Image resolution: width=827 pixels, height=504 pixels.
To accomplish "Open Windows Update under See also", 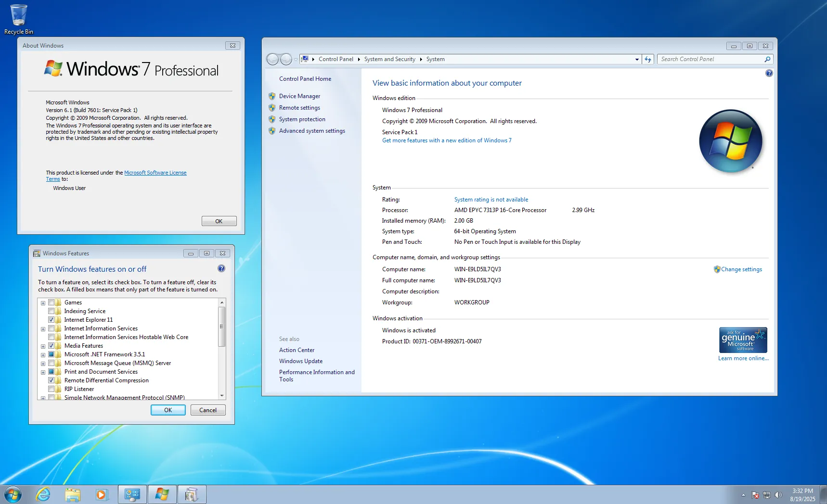I will [301, 361].
